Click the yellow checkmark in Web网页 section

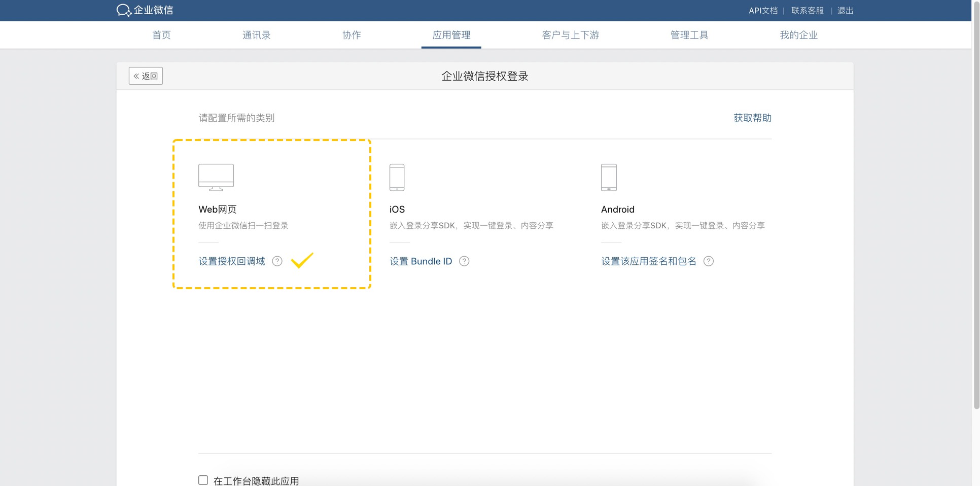[x=302, y=260]
